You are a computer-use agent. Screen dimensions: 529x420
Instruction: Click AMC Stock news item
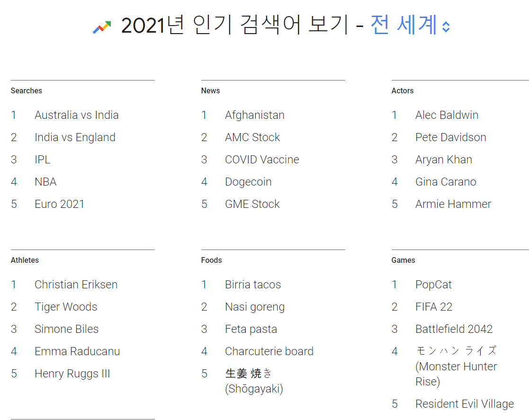[252, 137]
